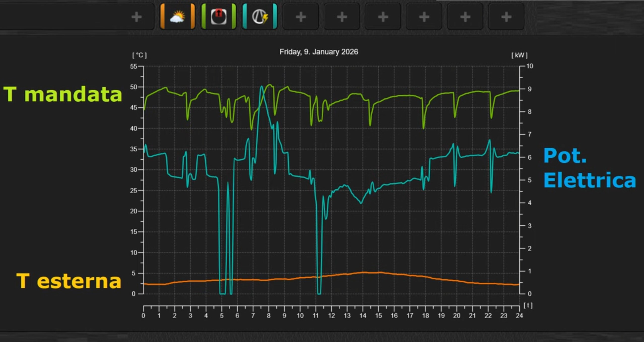Click the 10 label on the kW axis

click(x=530, y=66)
